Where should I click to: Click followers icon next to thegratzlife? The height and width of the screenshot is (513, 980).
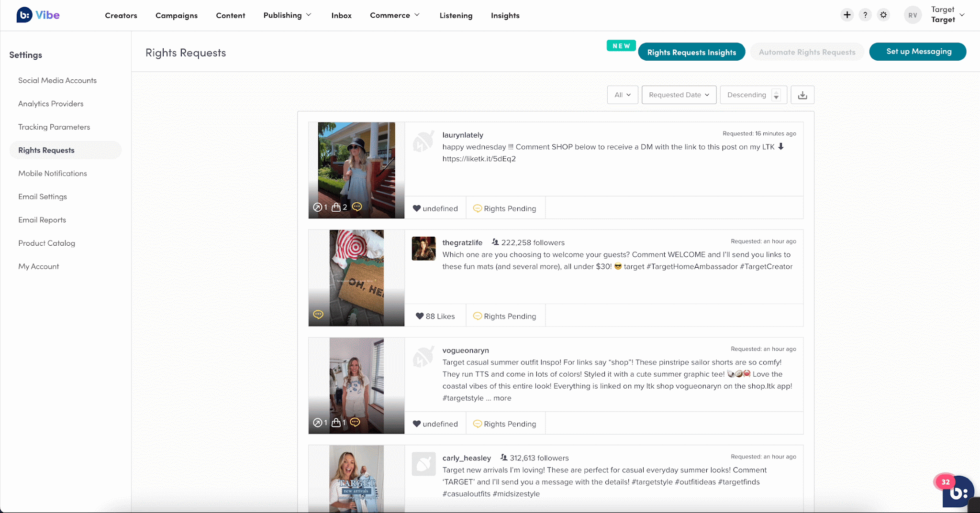pos(495,242)
